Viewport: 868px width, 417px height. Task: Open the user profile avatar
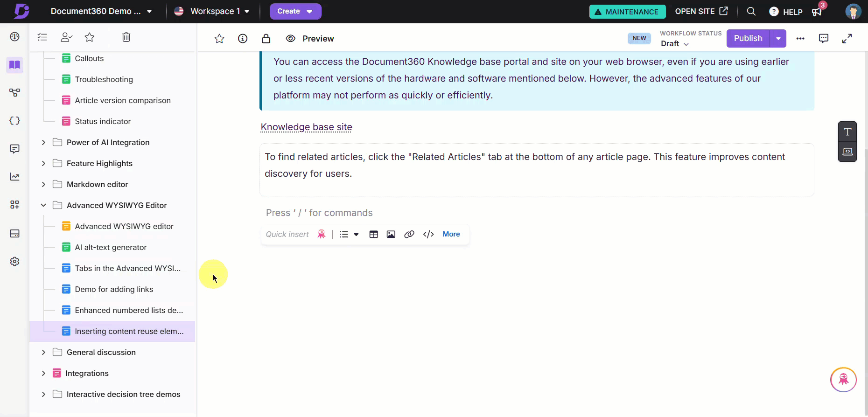coord(854,11)
